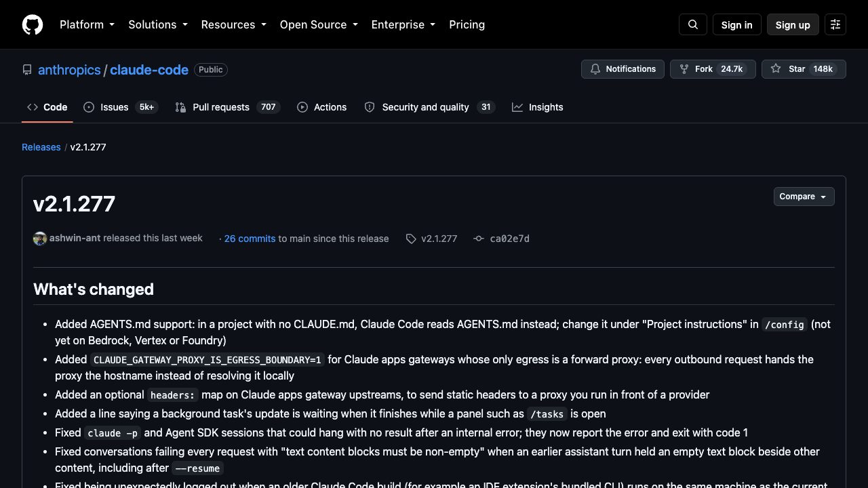
Task: Click the --resume inline code
Action: pyautogui.click(x=197, y=468)
